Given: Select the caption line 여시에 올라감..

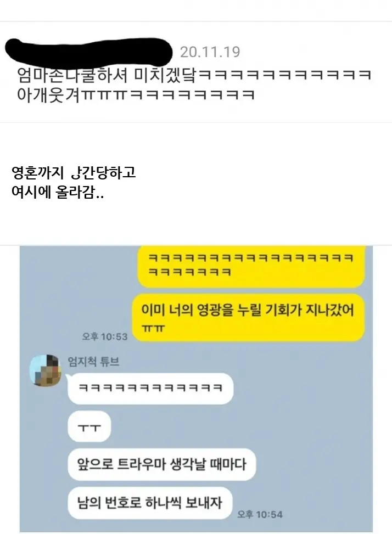Looking at the screenshot, I should 58,192.
